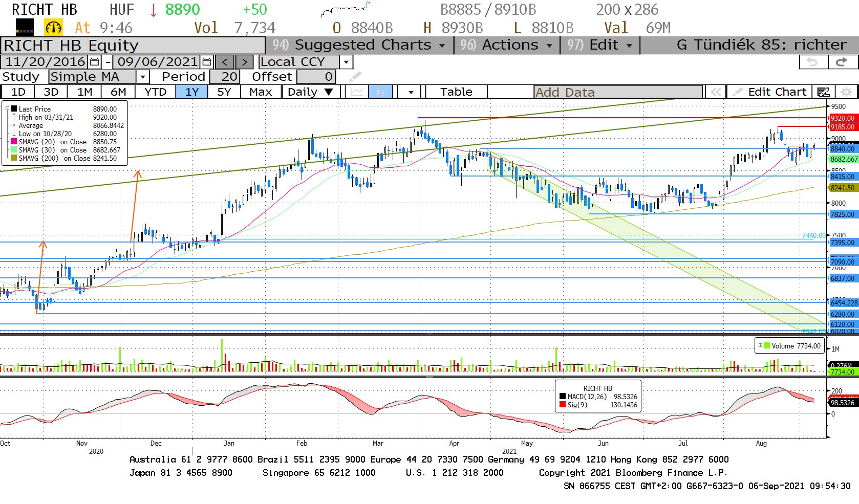Switch to line chart type
The height and width of the screenshot is (504, 859).
357,92
